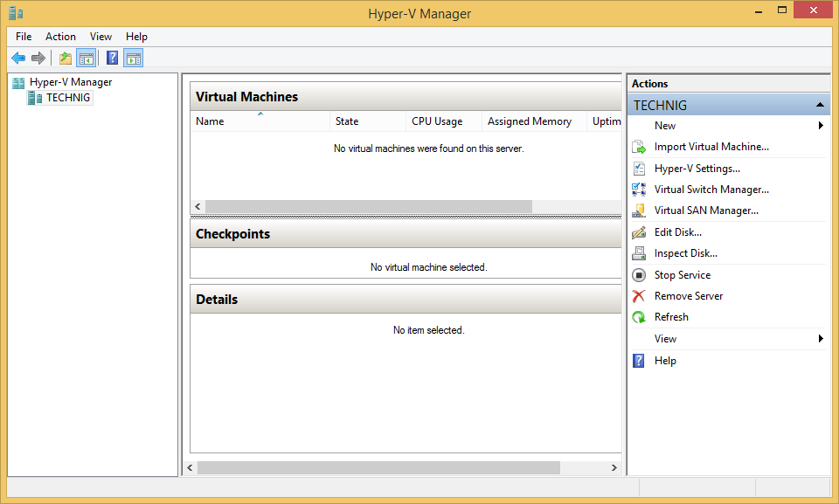Stop the Hyper-V service
Screen dimensions: 839x504
tap(682, 274)
